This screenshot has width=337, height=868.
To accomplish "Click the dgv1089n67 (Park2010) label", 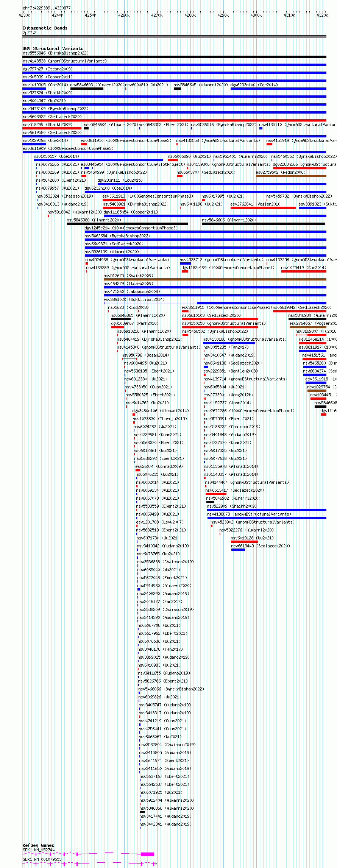I will [135, 324].
